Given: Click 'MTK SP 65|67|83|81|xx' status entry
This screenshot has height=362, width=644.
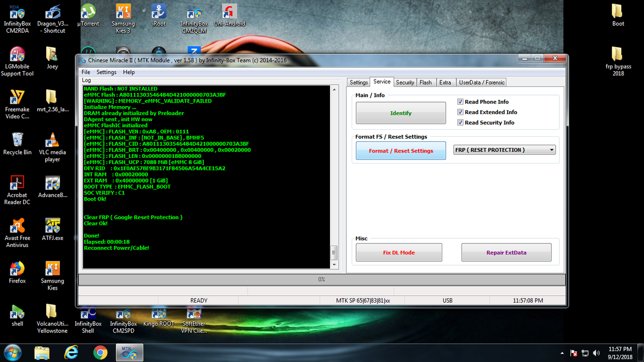Looking at the screenshot, I should pyautogui.click(x=363, y=301).
